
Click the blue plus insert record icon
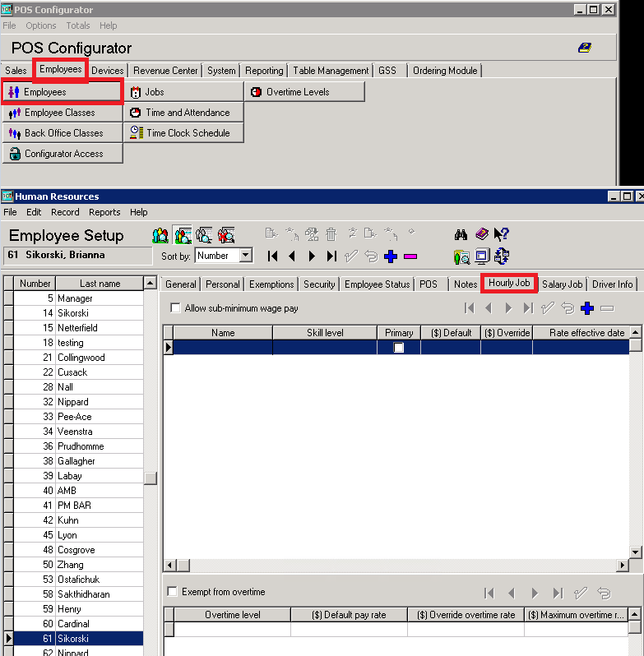(391, 256)
